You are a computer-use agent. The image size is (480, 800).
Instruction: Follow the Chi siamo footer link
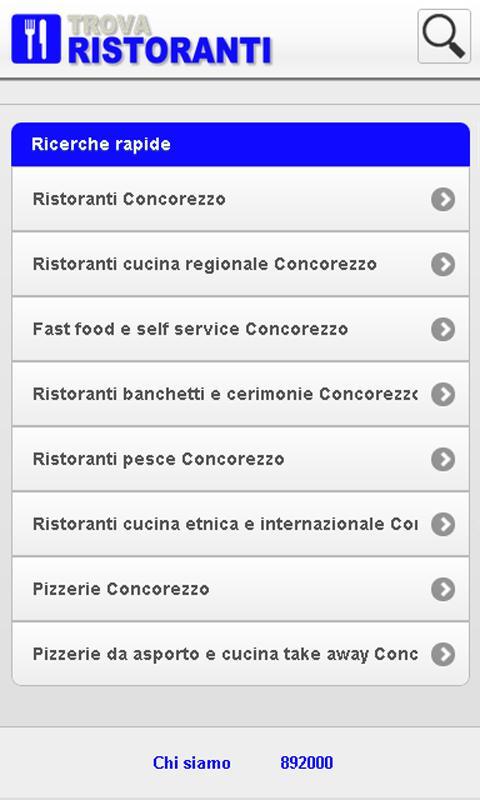pos(192,763)
